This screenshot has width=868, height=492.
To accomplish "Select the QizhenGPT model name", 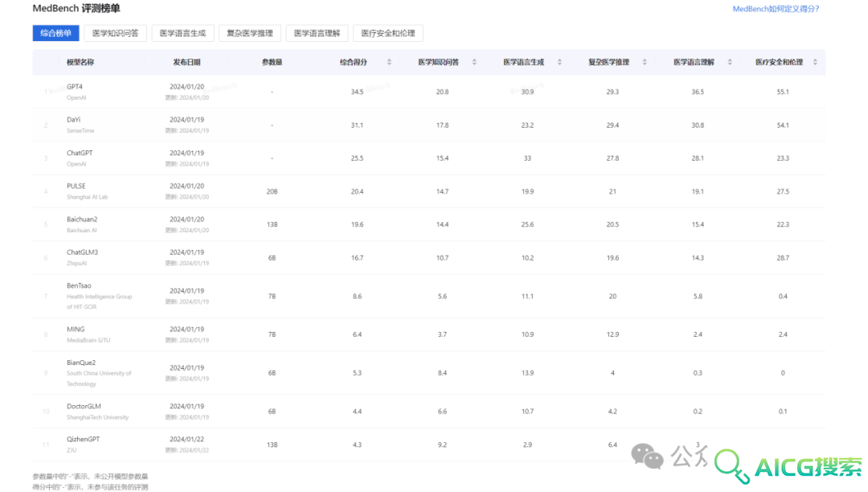I will 84,440.
